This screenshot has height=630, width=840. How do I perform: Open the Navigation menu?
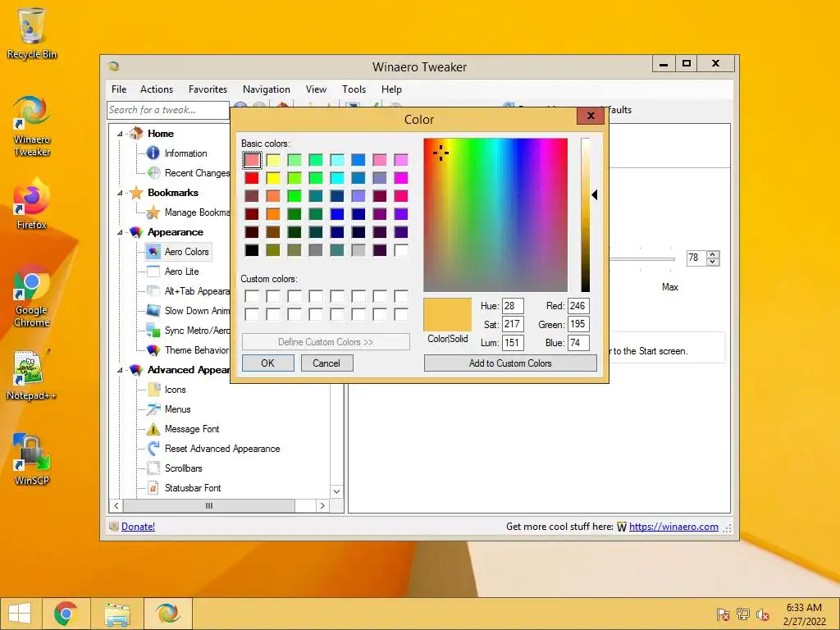pos(267,89)
